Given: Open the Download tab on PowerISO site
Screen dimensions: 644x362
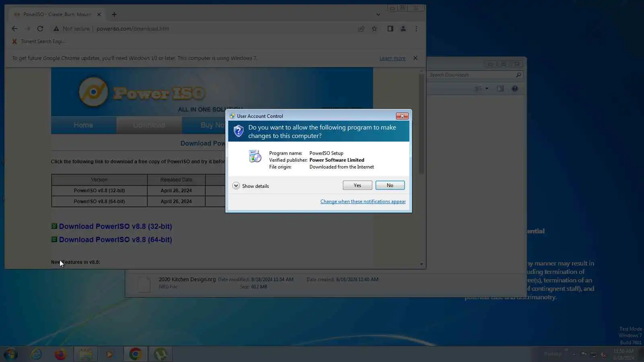Looking at the screenshot, I should [x=149, y=125].
